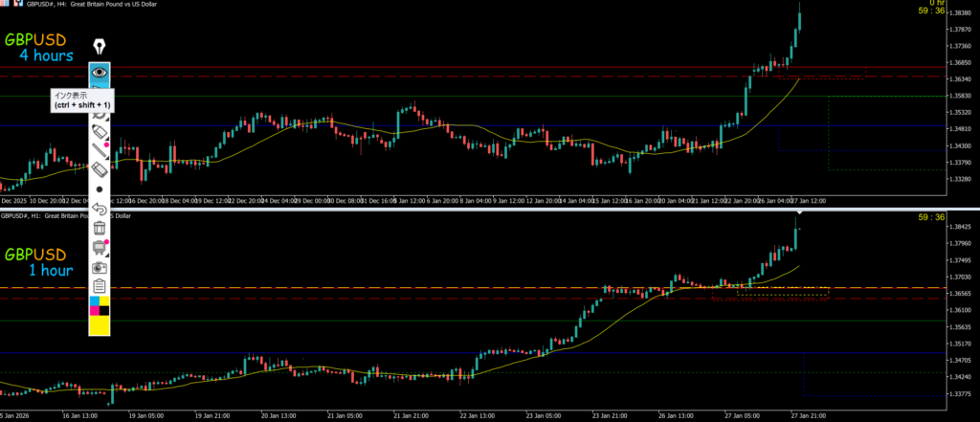
Task: Take a screenshot with the camera icon
Action: coord(100,268)
